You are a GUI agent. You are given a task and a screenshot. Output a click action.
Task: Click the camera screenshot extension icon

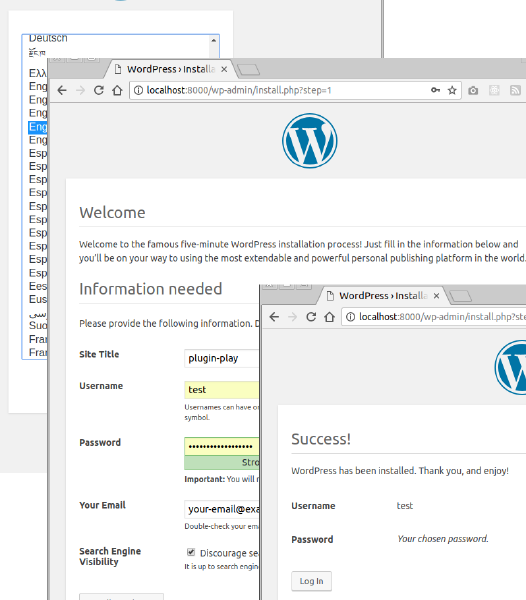[x=473, y=90]
